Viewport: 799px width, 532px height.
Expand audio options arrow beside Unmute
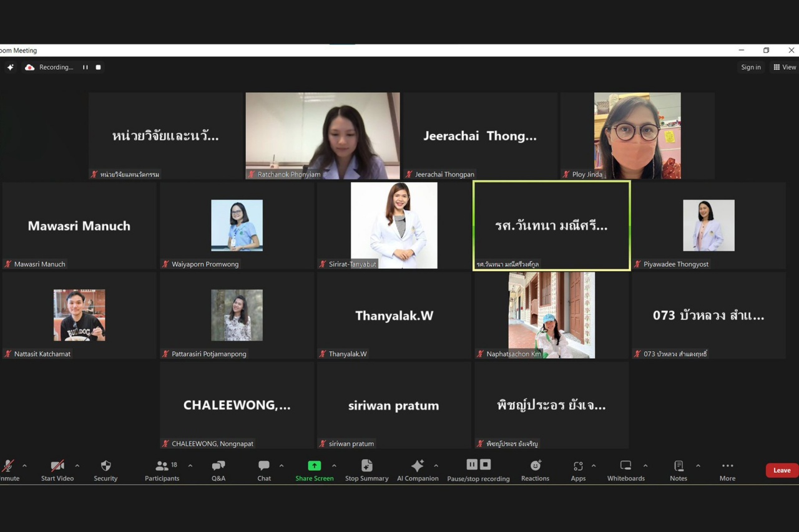click(24, 466)
